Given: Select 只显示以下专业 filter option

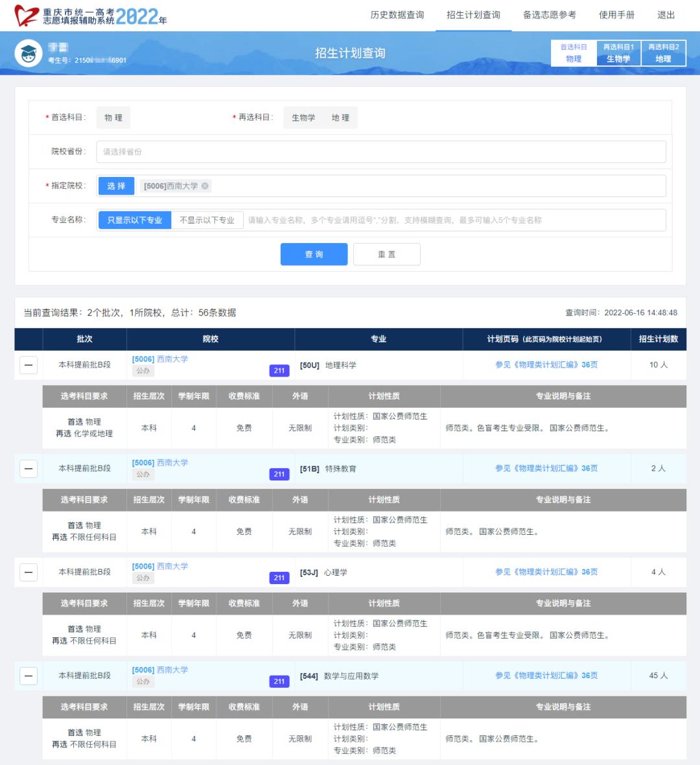Looking at the screenshot, I should tap(135, 220).
